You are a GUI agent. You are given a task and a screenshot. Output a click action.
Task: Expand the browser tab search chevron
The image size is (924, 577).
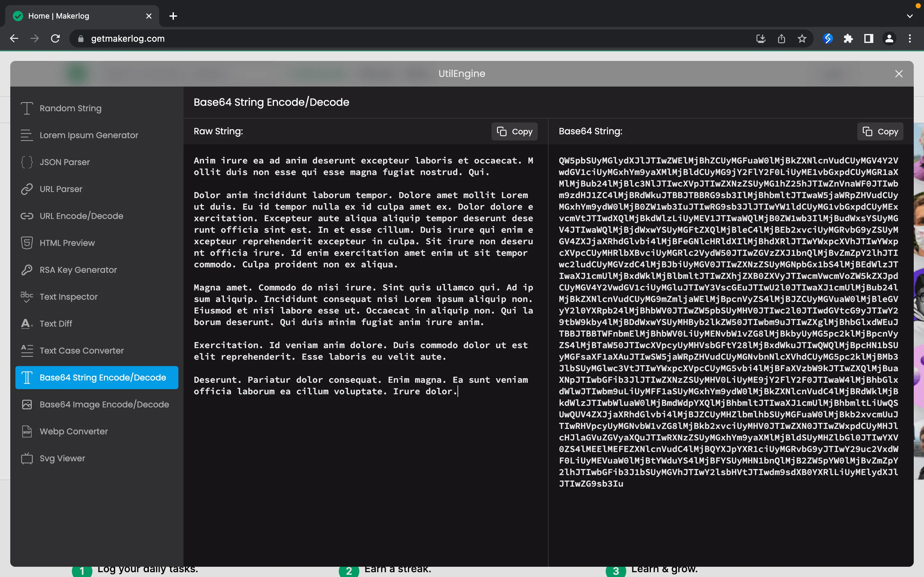coord(910,16)
